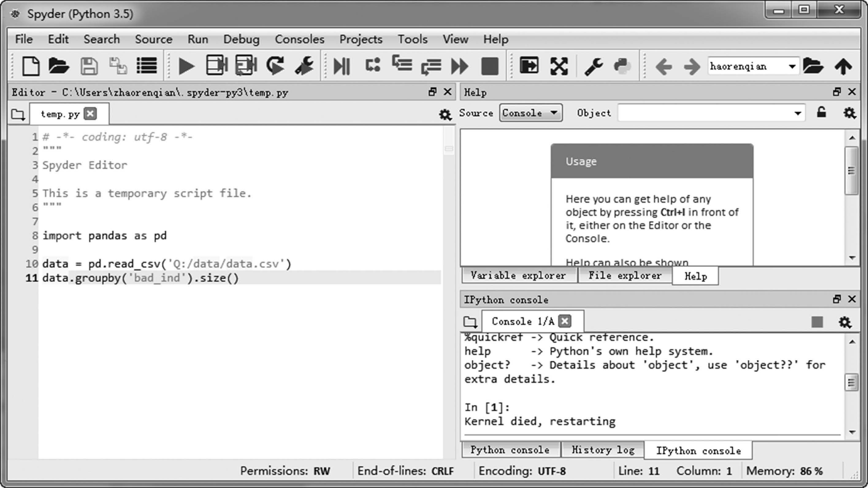Click the Re-run last script icon
The height and width of the screenshot is (488, 868).
(x=275, y=65)
